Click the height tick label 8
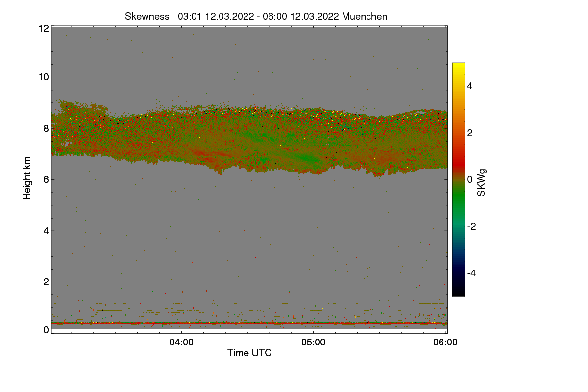The height and width of the screenshot is (392, 588). click(x=46, y=128)
